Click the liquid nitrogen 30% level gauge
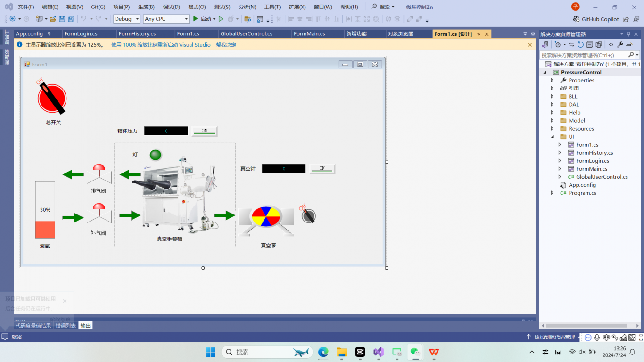This screenshot has width=644, height=362. point(45,210)
